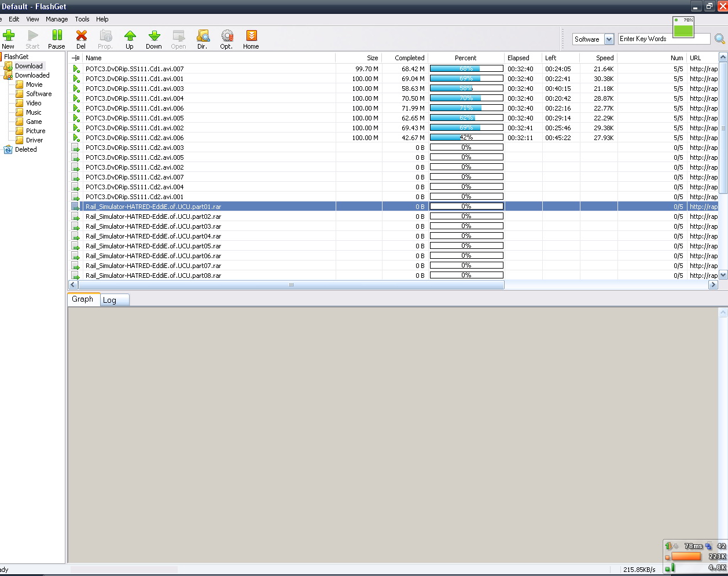Expand the Software search category dropdown
Screen dimensions: 728x576
pyautogui.click(x=609, y=39)
